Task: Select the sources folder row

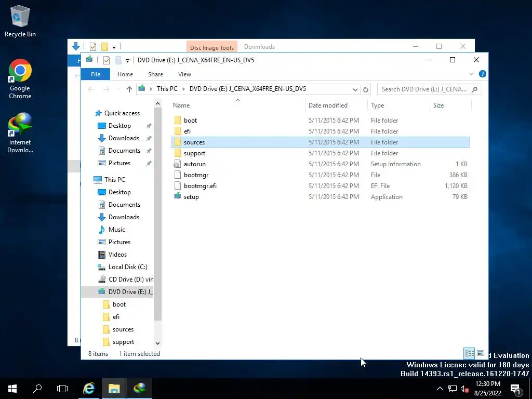Action: point(321,142)
